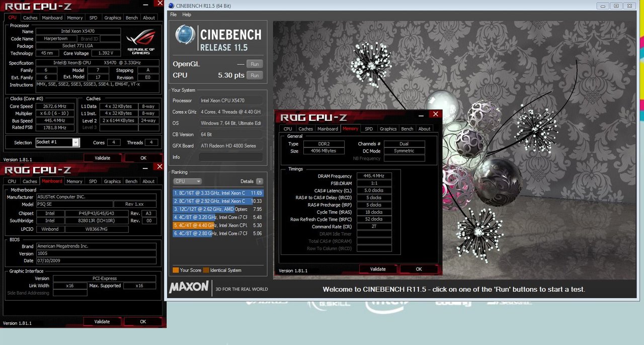Go to Mainboard tab in Memory timings CPU-Z window
644x345 pixels.
coord(328,129)
